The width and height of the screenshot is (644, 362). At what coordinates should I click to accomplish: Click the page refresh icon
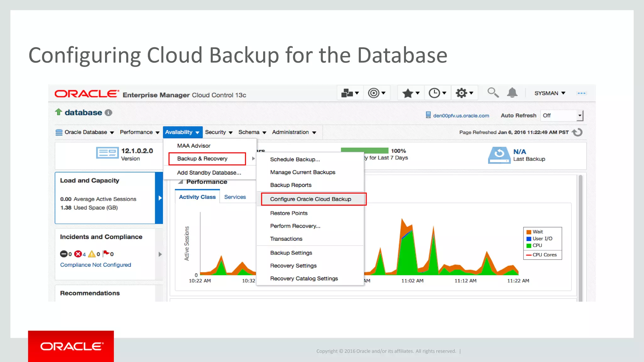tap(577, 132)
